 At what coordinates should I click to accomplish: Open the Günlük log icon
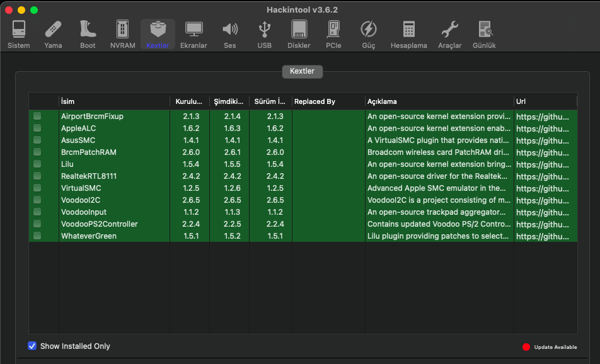(x=484, y=34)
